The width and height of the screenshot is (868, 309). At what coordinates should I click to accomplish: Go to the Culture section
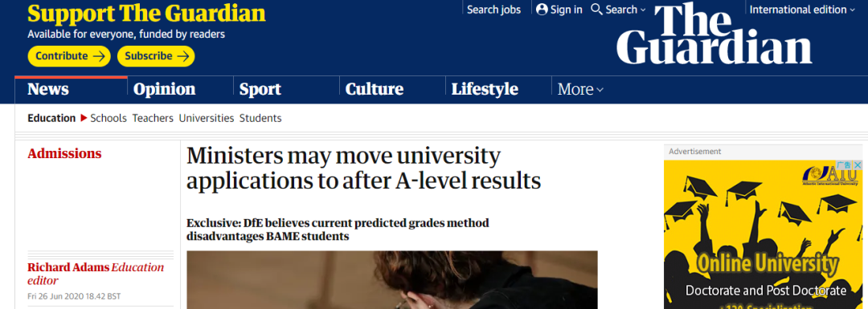[x=375, y=90]
